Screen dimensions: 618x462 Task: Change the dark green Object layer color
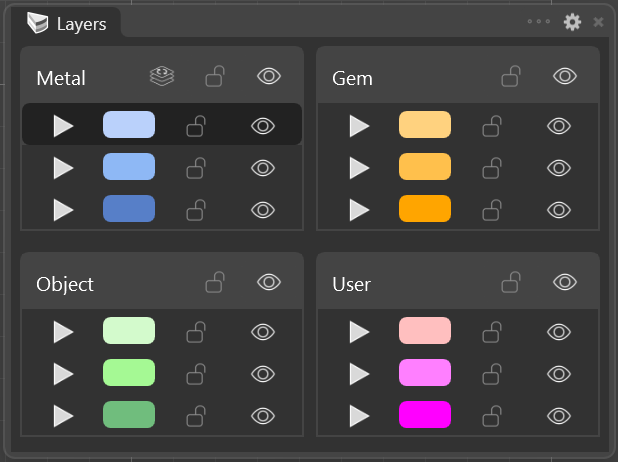[x=129, y=414]
